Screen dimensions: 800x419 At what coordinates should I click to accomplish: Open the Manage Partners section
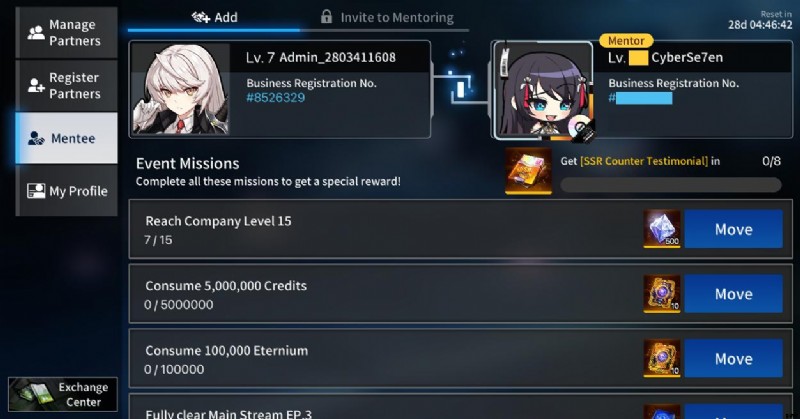pos(67,33)
